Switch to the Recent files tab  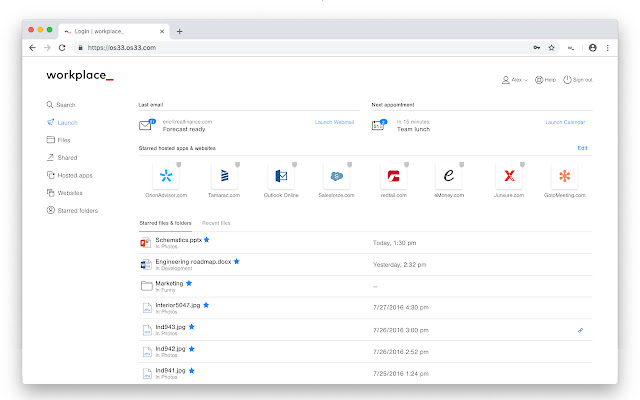pos(216,223)
